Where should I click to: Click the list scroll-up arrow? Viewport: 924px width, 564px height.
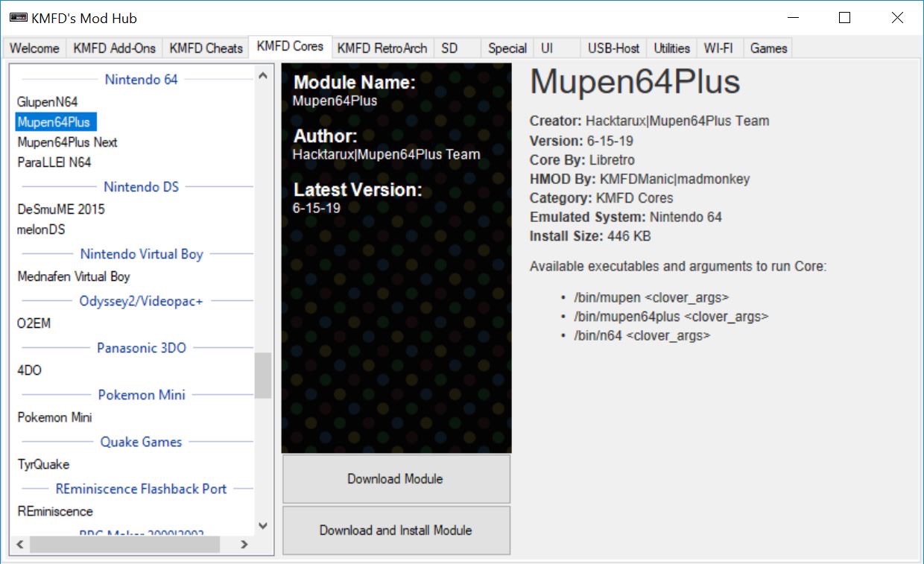click(x=262, y=75)
